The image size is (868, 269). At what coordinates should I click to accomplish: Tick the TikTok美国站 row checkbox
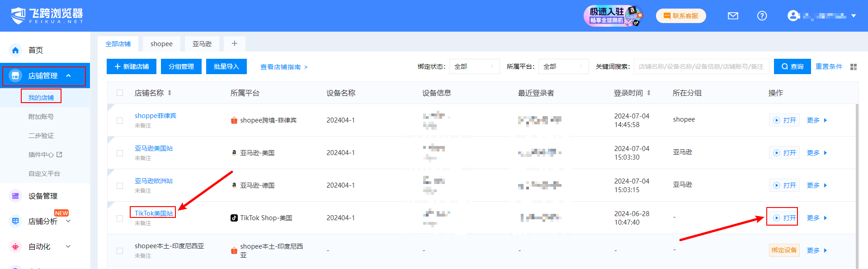tap(120, 218)
